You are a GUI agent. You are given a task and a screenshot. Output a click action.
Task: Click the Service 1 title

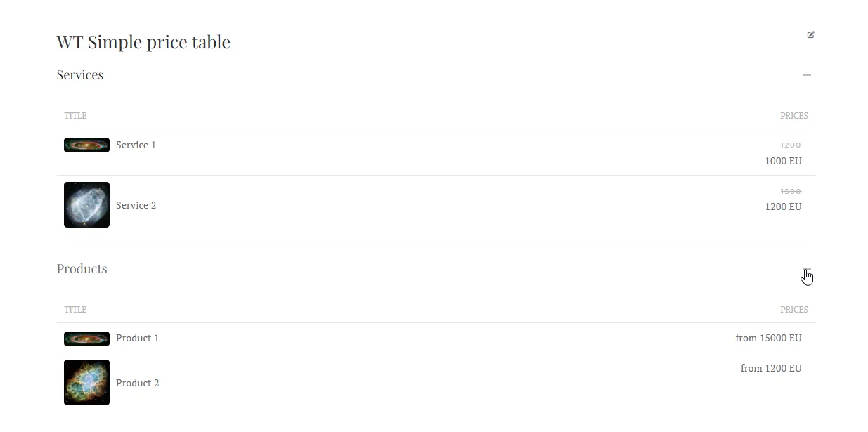[136, 145]
